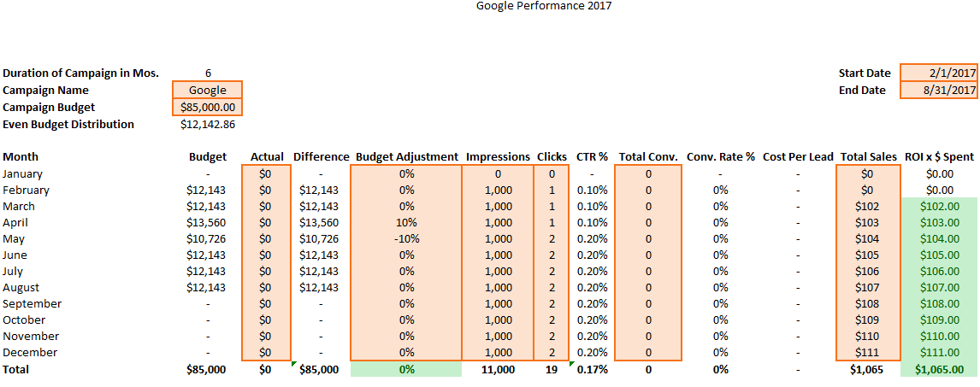This screenshot has height=387, width=980.
Task: Click April's Budget Adjustment 10% cell
Action: click(406, 222)
